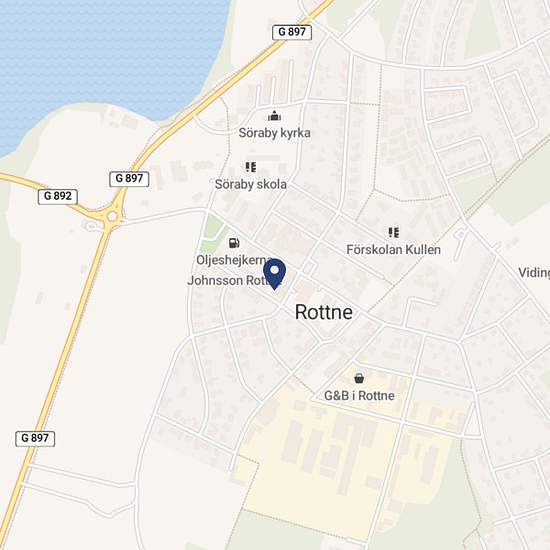This screenshot has height=550, width=550.
Task: Click the G&B i Rottne shopping icon
Action: (x=359, y=378)
